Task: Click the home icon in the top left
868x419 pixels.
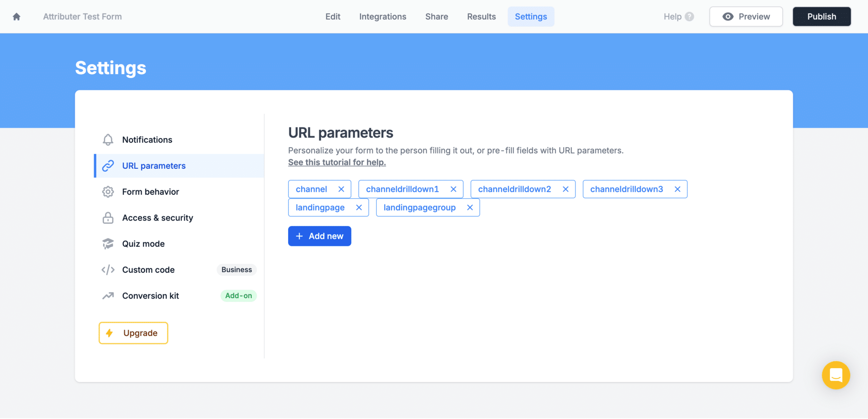Action: [16, 16]
